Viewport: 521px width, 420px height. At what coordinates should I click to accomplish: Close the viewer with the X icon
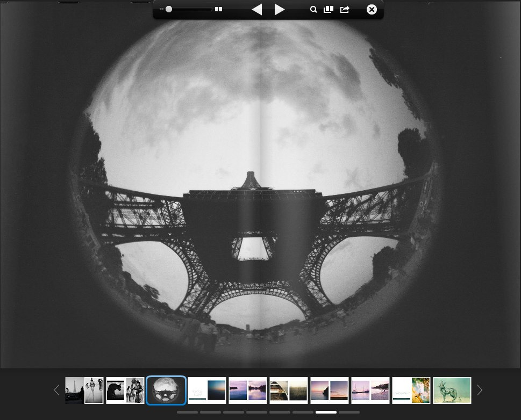[372, 10]
